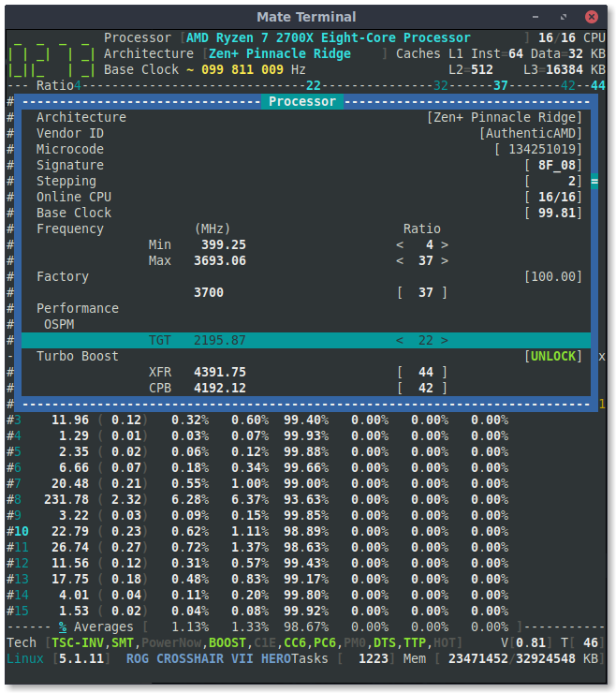
Task: Select CPU row #12 showing 11.56
Action: click(257, 563)
